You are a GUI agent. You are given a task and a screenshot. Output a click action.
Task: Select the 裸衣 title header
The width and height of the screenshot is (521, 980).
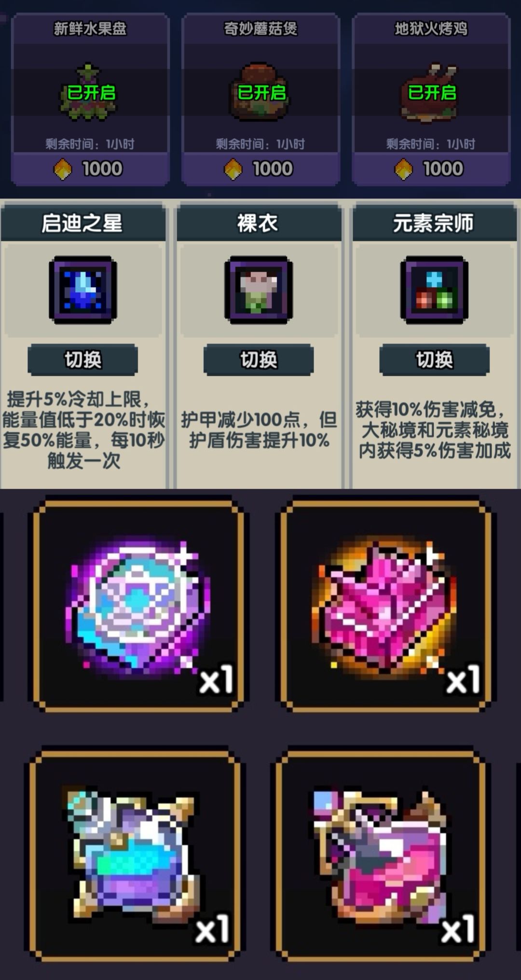259,223
